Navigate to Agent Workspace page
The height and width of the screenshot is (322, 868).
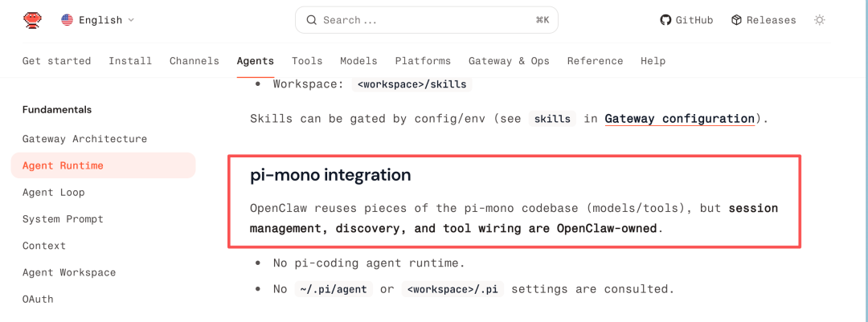[x=69, y=273]
